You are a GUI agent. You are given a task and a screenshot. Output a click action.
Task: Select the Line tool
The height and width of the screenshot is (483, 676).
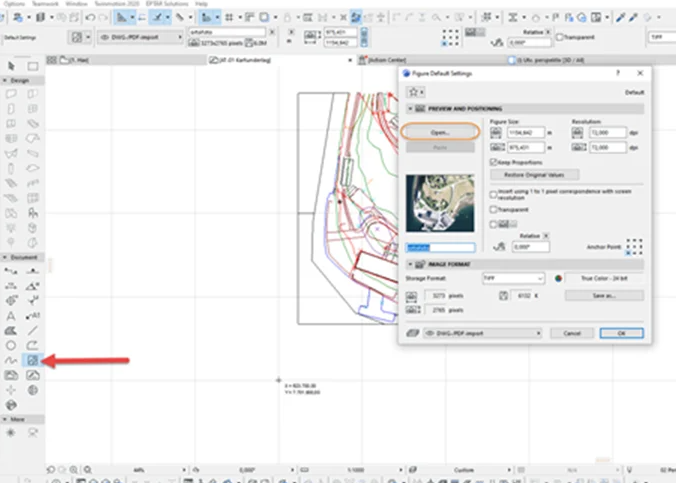pyautogui.click(x=33, y=329)
